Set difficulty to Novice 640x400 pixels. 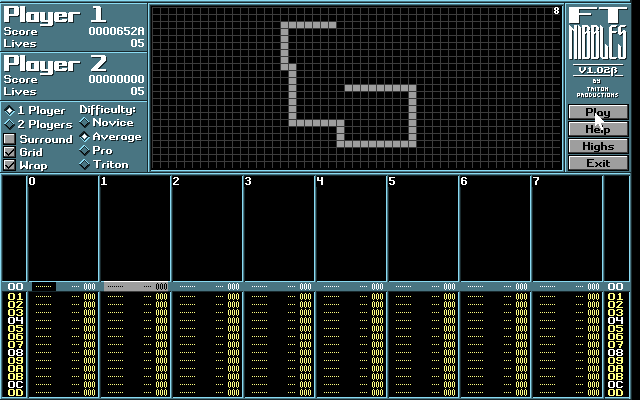(x=85, y=123)
